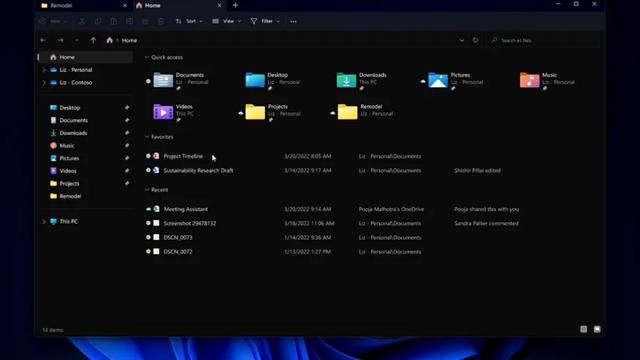Screen dimensions: 640x360
Task: Select the Desktop quick access folder
Action: click(x=273, y=80)
